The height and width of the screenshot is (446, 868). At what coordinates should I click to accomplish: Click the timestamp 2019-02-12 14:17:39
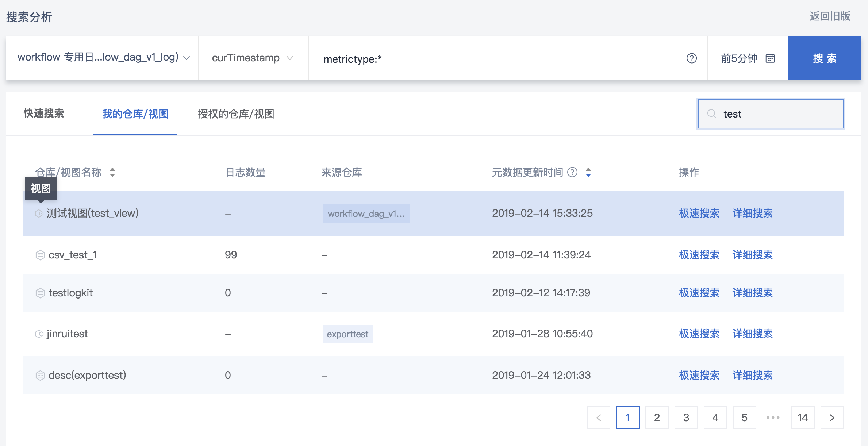coord(541,293)
